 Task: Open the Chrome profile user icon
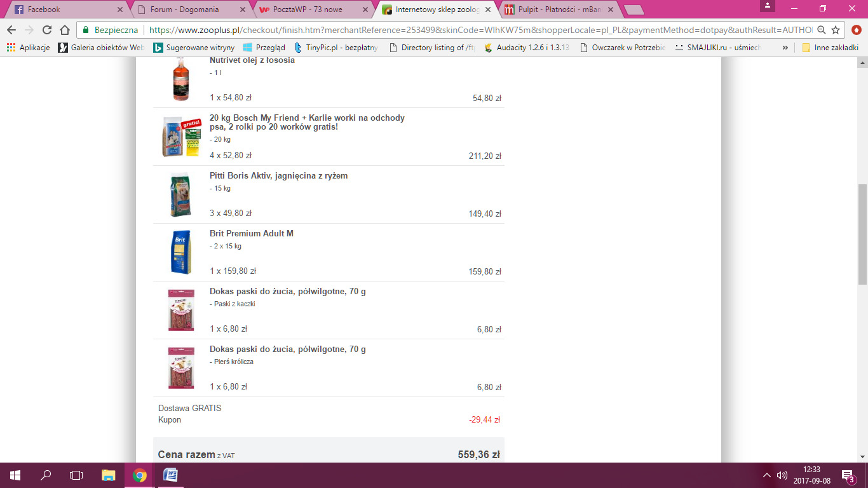[x=768, y=6]
